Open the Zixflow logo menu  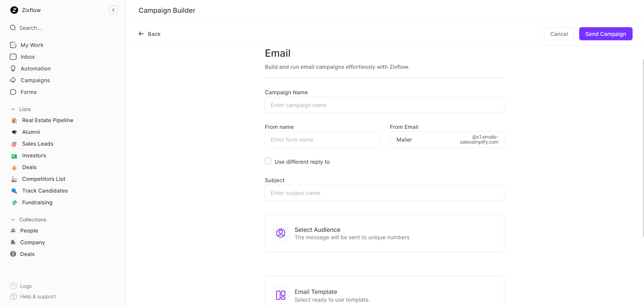click(25, 10)
